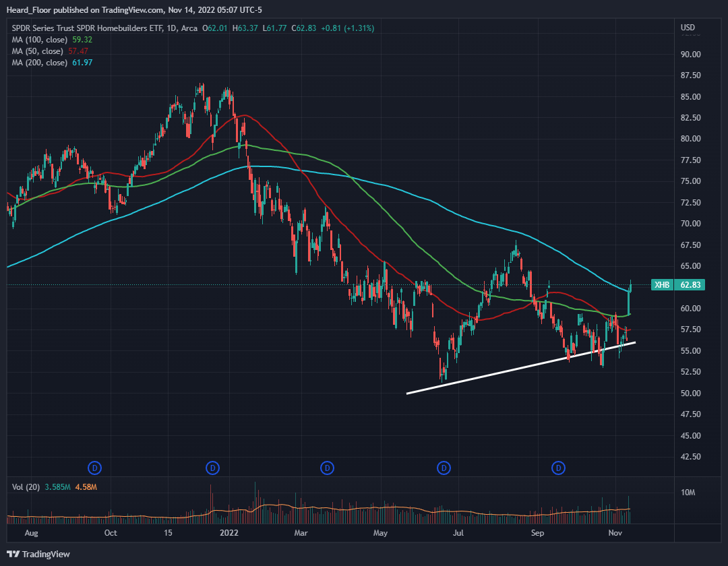The height and width of the screenshot is (566, 728).
Task: Click the 85.00 price axis label
Action: 690,97
